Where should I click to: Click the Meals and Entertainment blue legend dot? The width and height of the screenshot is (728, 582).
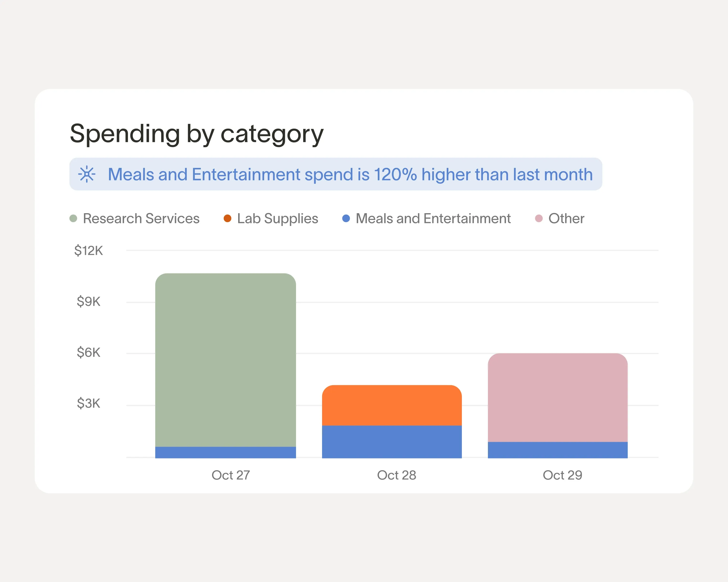point(346,218)
